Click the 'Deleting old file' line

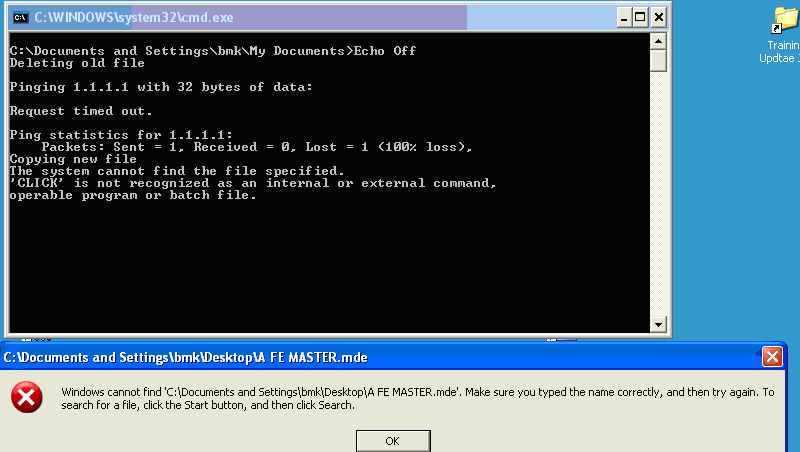[x=77, y=63]
